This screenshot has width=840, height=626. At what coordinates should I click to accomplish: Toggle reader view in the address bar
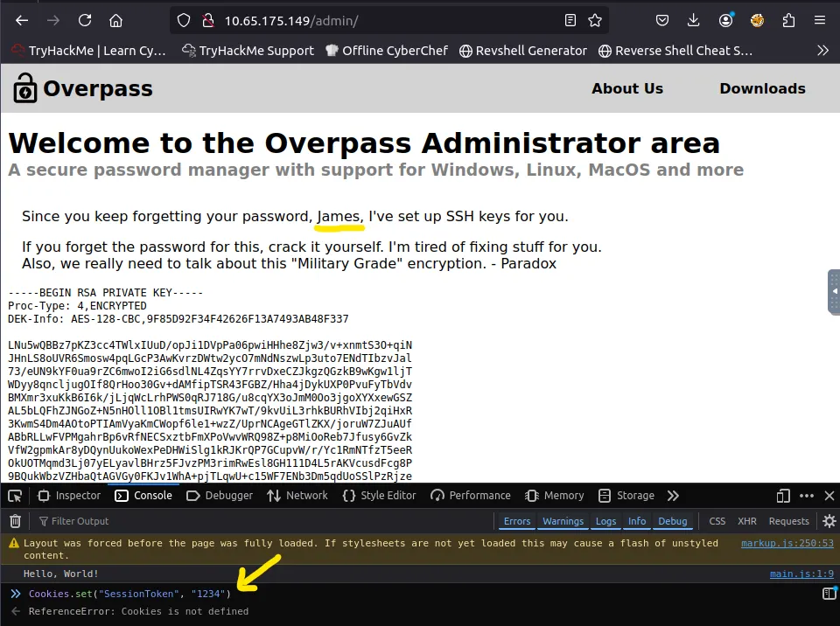click(570, 20)
